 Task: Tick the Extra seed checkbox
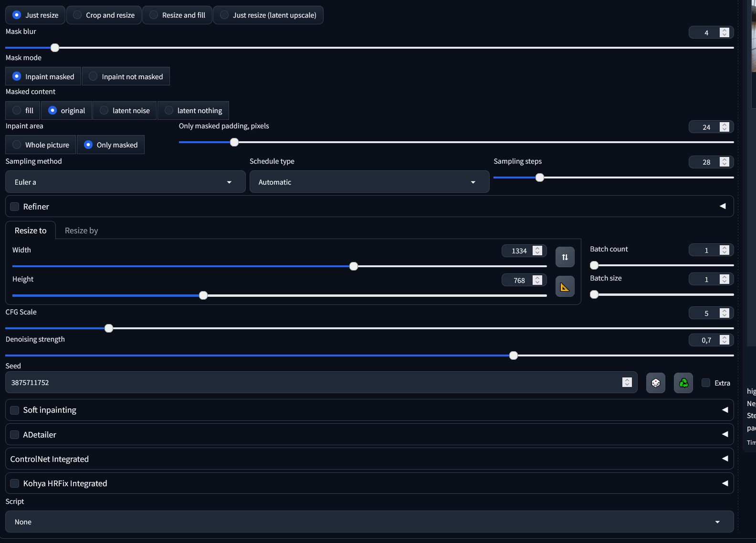point(706,383)
